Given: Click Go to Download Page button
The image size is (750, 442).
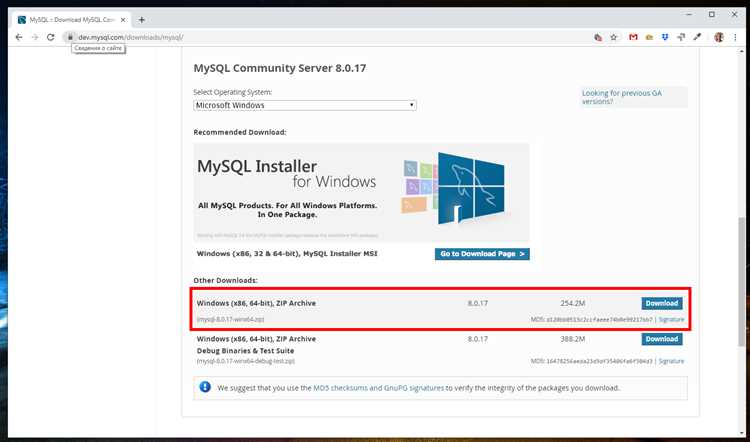Looking at the screenshot, I should [482, 254].
